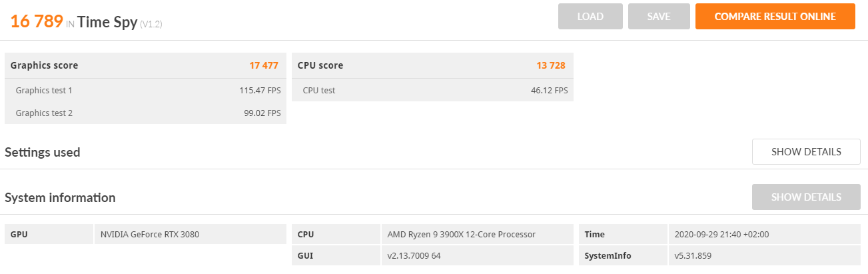Viewport: 868px width, 274px height.
Task: Click the Graphics test 2 row
Action: [x=145, y=113]
